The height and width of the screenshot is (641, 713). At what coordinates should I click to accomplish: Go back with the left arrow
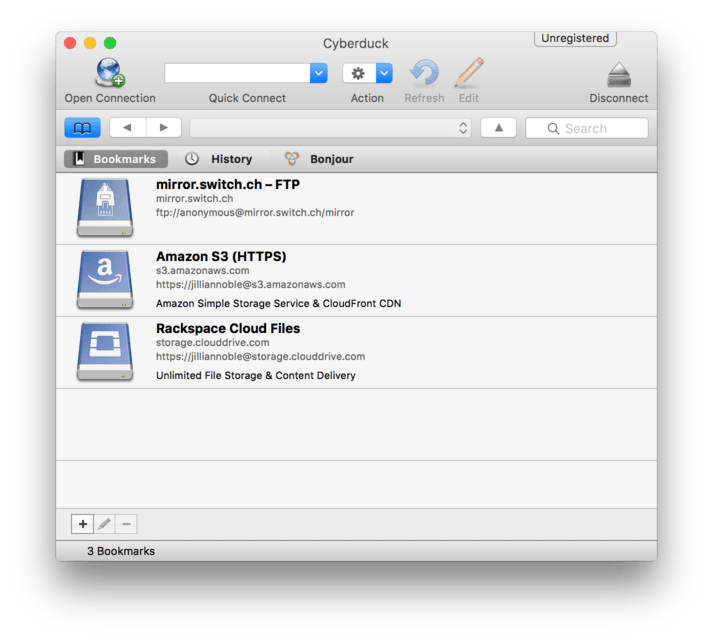[x=127, y=128]
